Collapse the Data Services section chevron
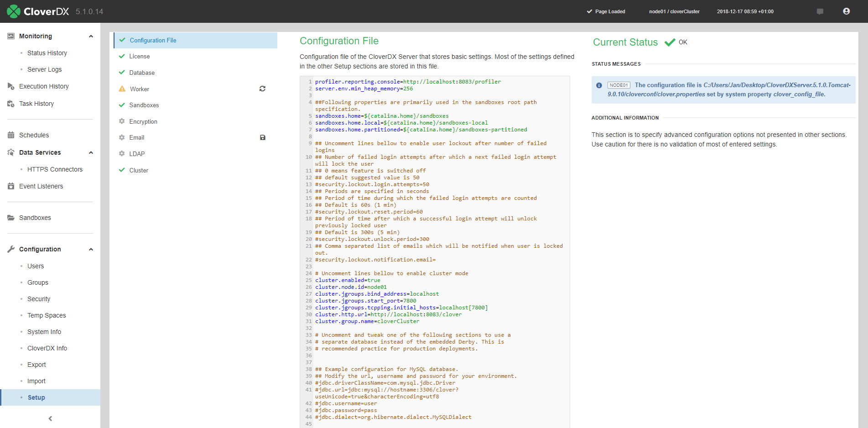Screen dimensions: 868x428 [x=91, y=153]
